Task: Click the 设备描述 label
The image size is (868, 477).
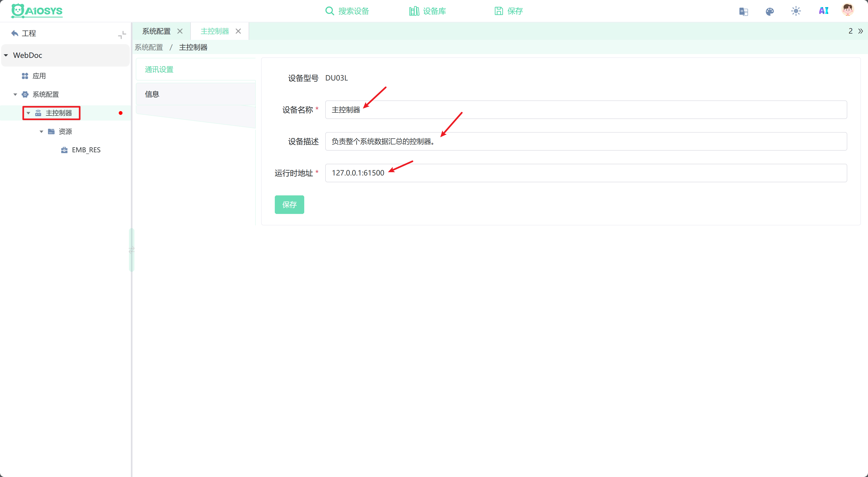Action: [x=303, y=142]
